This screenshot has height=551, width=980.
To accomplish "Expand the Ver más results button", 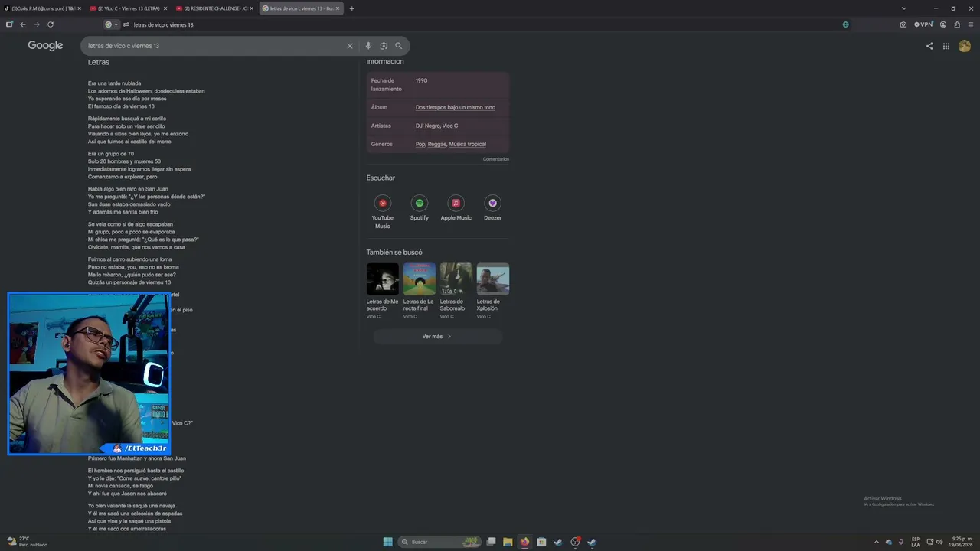I will click(437, 337).
